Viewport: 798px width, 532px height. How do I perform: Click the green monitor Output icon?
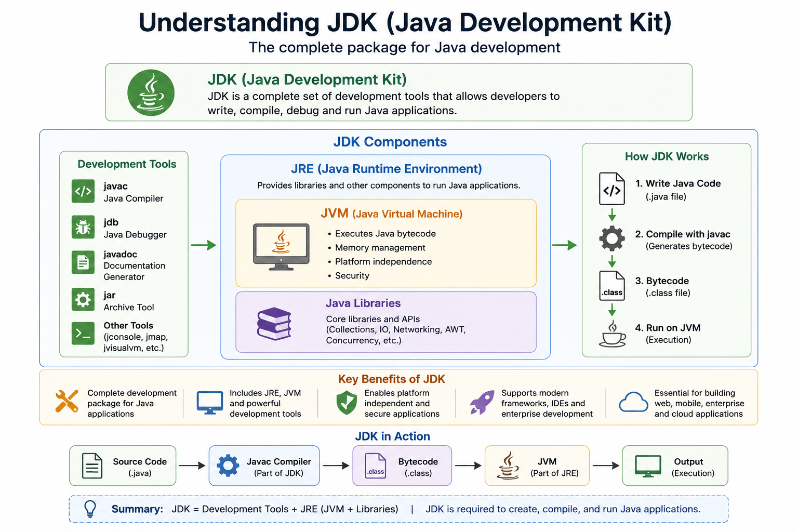tap(648, 466)
